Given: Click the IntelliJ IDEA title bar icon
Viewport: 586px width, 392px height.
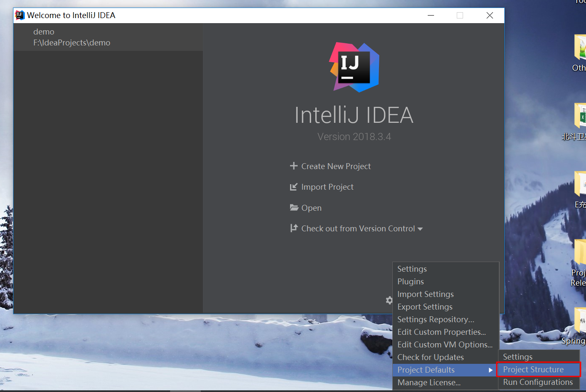Looking at the screenshot, I should click(x=20, y=15).
